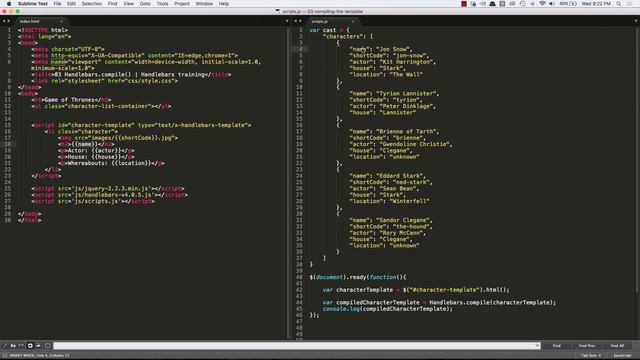
Task: Open Spotlight search
Action: [x=619, y=4]
